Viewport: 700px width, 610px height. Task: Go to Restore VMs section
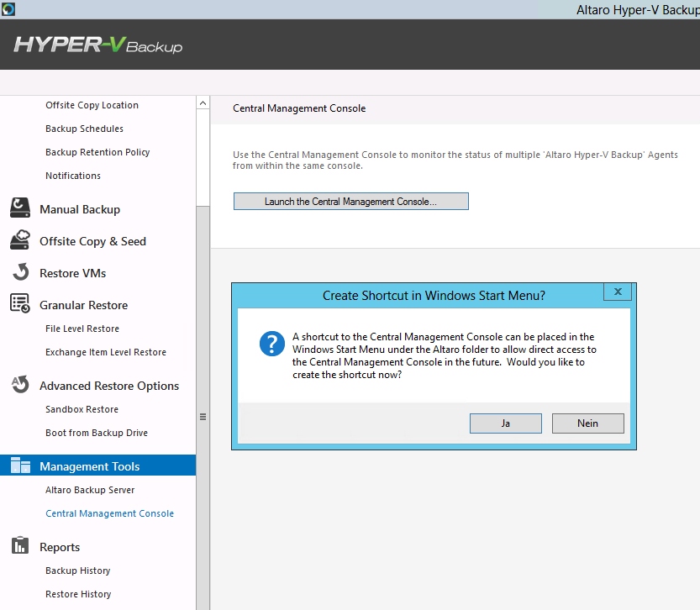pyautogui.click(x=73, y=273)
